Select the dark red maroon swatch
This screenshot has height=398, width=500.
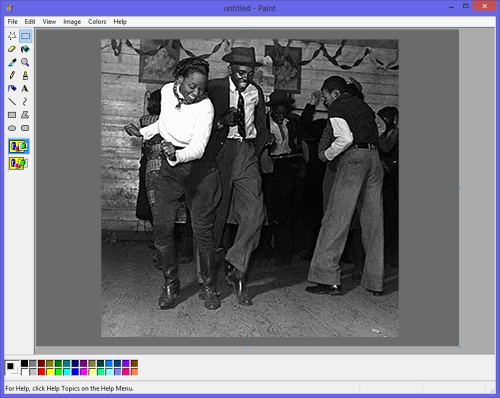click(41, 363)
